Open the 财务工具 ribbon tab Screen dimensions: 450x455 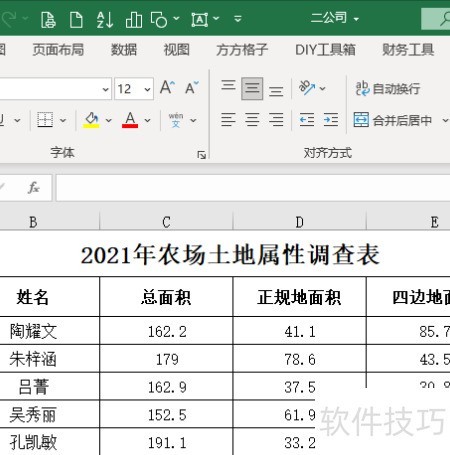408,50
